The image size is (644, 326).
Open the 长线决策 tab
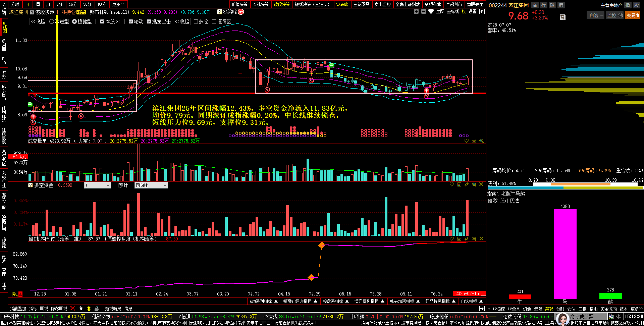[261, 4]
